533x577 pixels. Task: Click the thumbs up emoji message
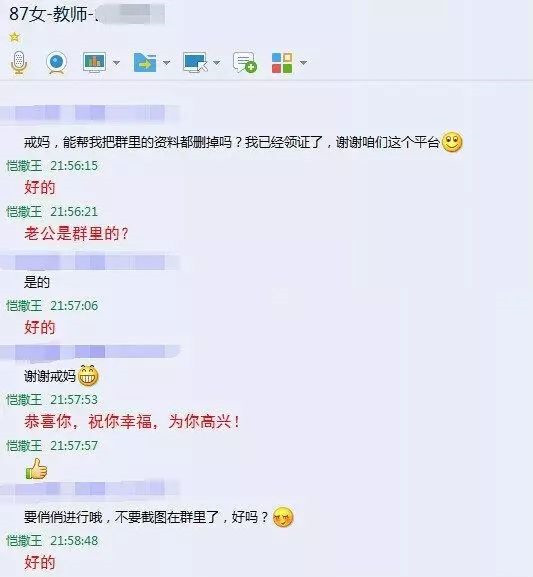(x=36, y=469)
